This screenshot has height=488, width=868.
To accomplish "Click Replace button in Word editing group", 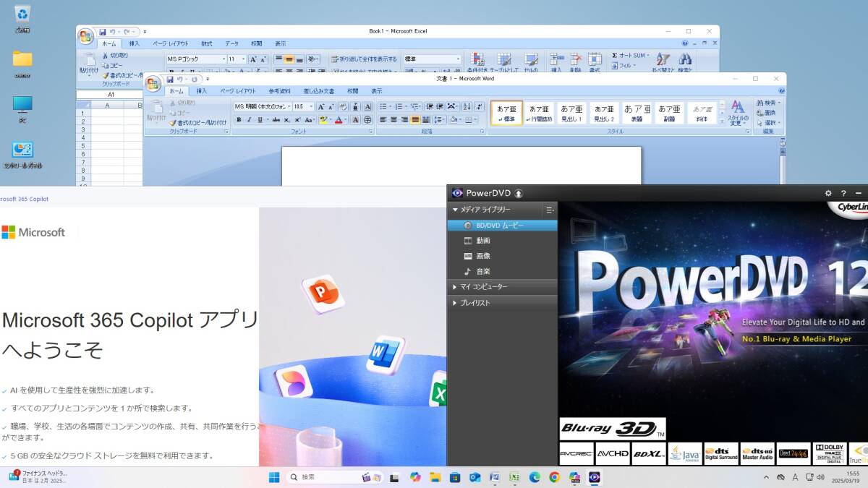I will pyautogui.click(x=765, y=113).
